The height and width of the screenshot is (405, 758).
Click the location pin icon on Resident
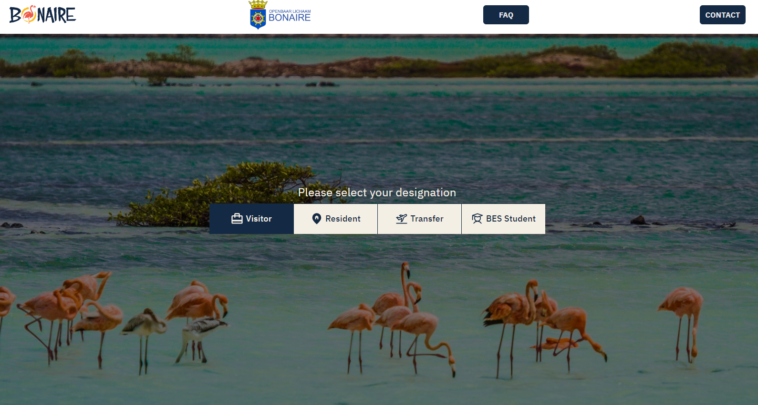pos(316,218)
